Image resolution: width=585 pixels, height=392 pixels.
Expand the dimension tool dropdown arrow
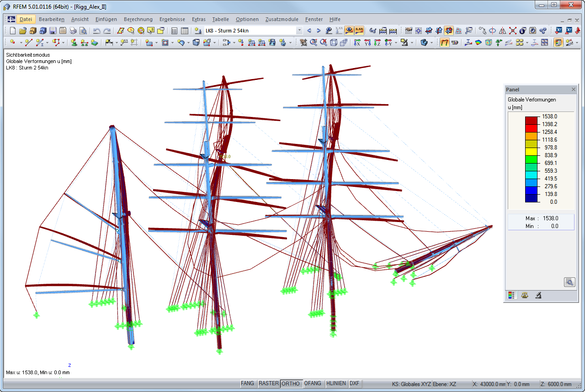click(117, 42)
